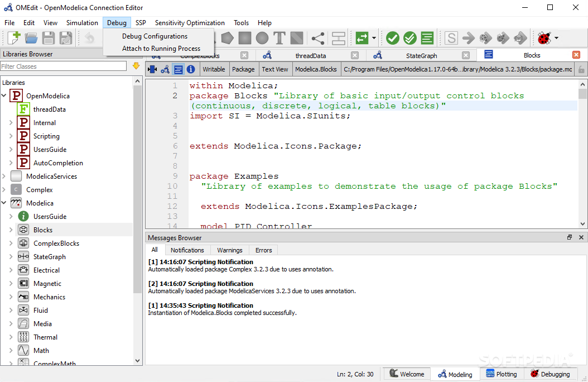This screenshot has width=588, height=382.
Task: Expand the Internal package node
Action: tap(11, 123)
